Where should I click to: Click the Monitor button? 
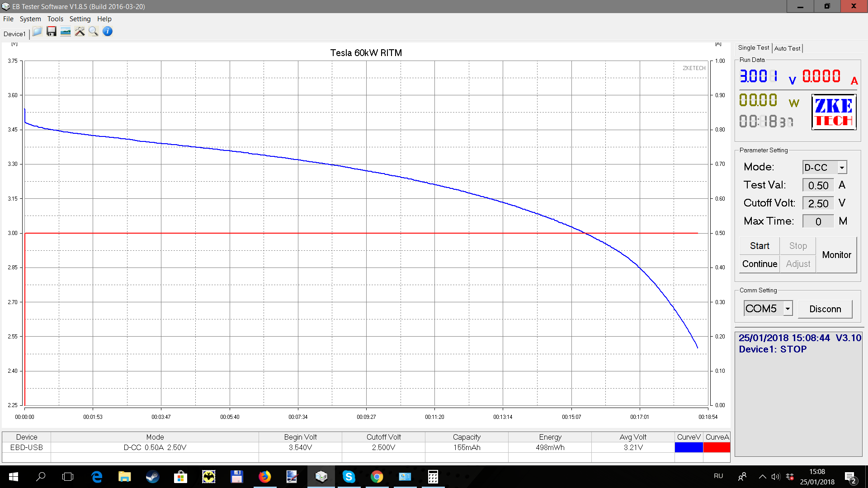(x=836, y=255)
